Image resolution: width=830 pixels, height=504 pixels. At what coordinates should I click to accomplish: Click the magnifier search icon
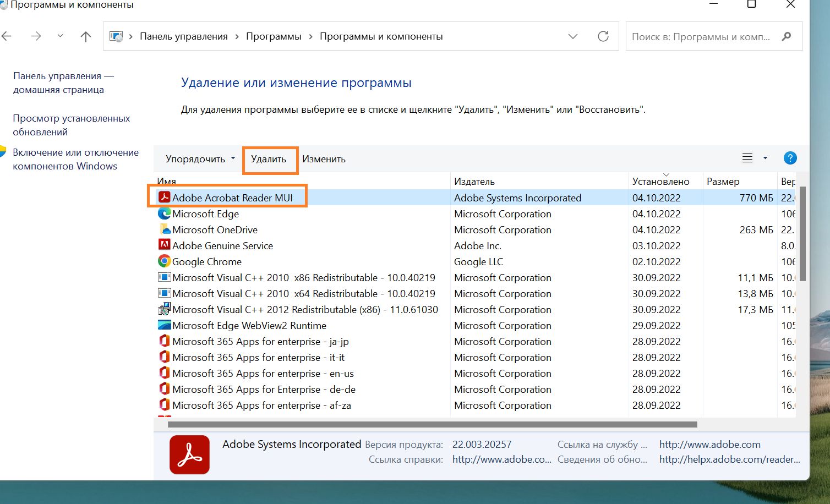(787, 36)
